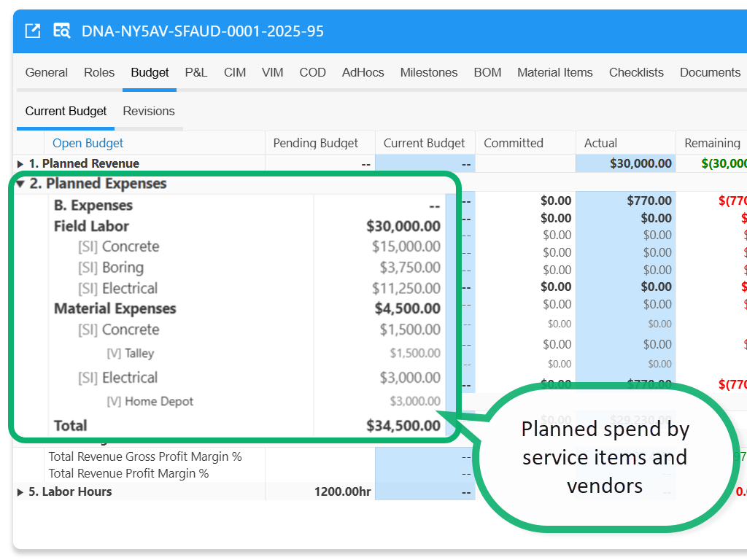Click the 1200.00hr Labor Hours cell
The image size is (747, 560).
[x=343, y=492]
